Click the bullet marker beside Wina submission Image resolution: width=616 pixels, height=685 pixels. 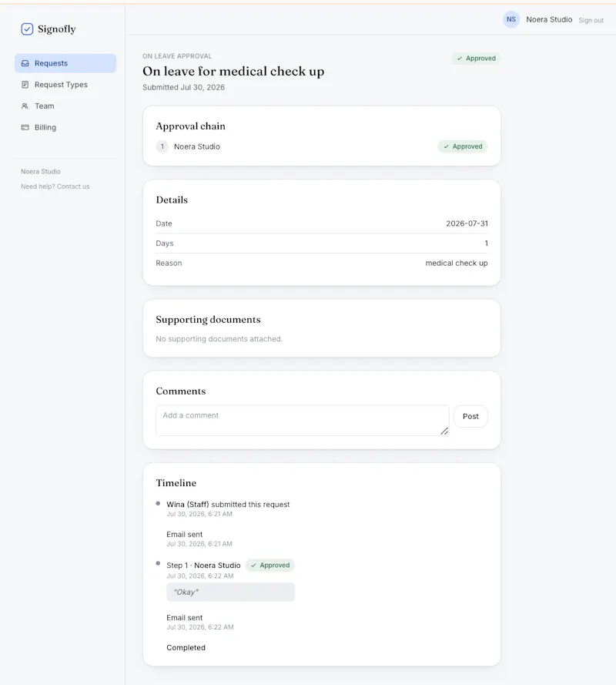(x=158, y=504)
